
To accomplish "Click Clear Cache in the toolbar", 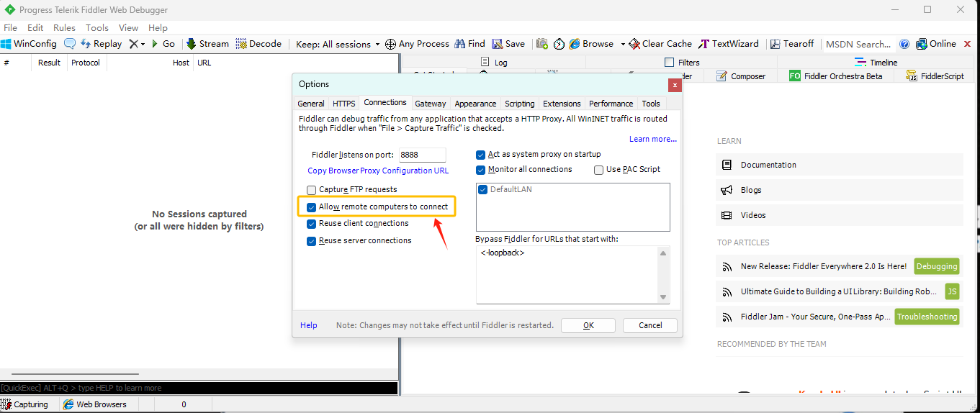I will (660, 44).
